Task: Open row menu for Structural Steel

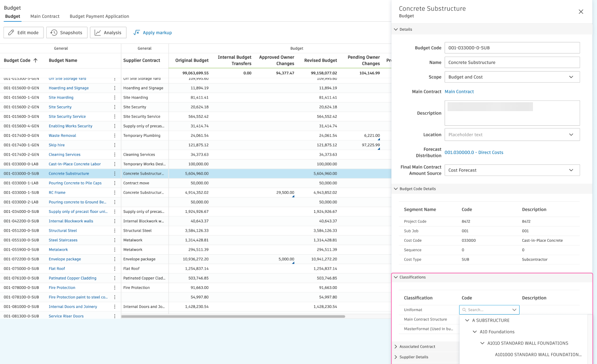Action: [115, 231]
